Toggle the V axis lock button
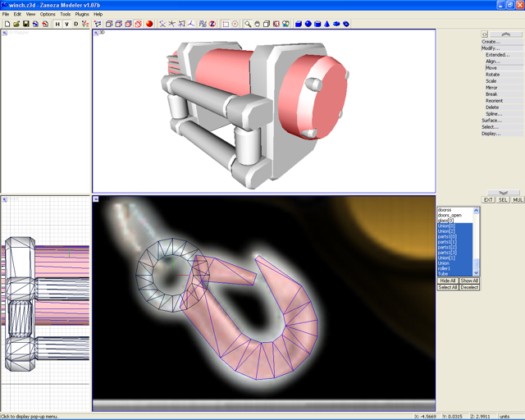This screenshot has width=525, height=420. pos(66,24)
